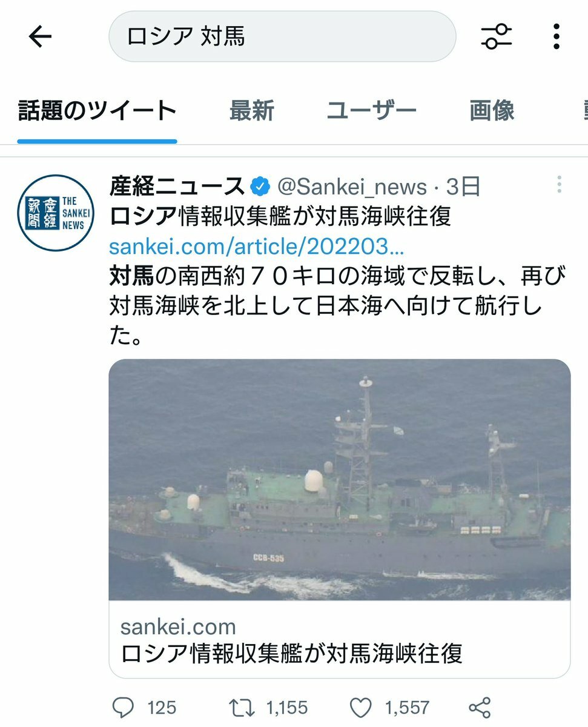Click the @Sankei_news handle
The height and width of the screenshot is (727, 588).
(352, 187)
